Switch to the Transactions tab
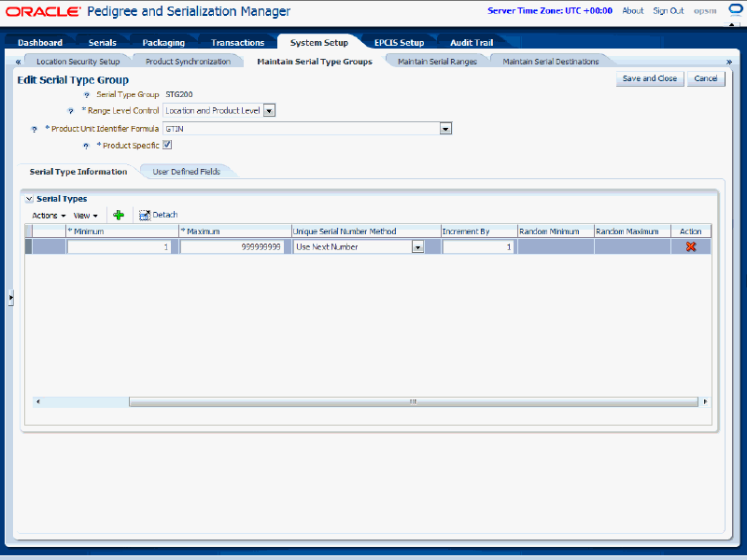Image resolution: width=747 pixels, height=560 pixels. (238, 43)
